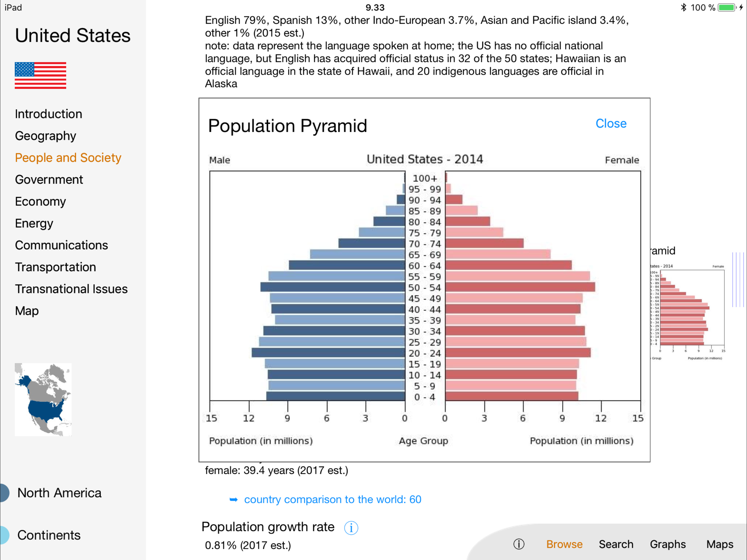Viewport: 747px width, 560px height.
Task: Tap the North America circle icon
Action: (x=4, y=493)
